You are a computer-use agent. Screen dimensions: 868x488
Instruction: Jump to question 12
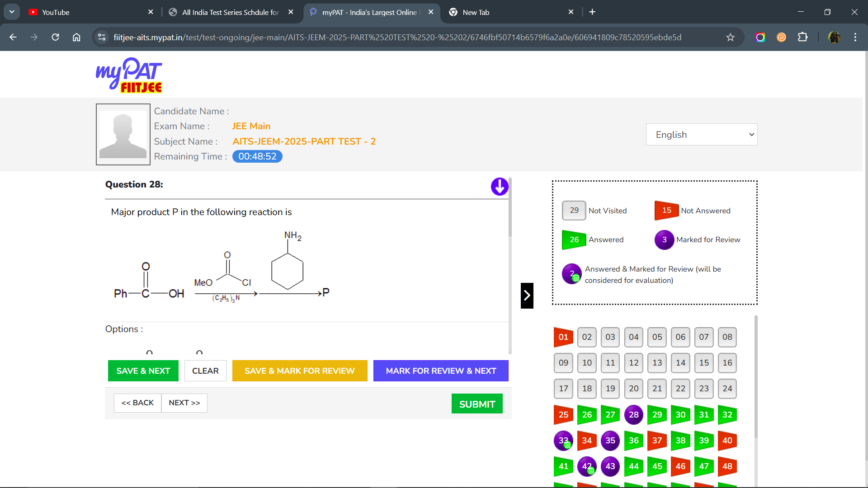(x=634, y=363)
